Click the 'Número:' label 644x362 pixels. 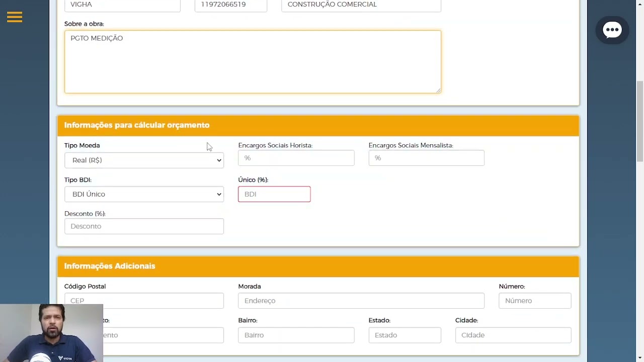[512, 286]
